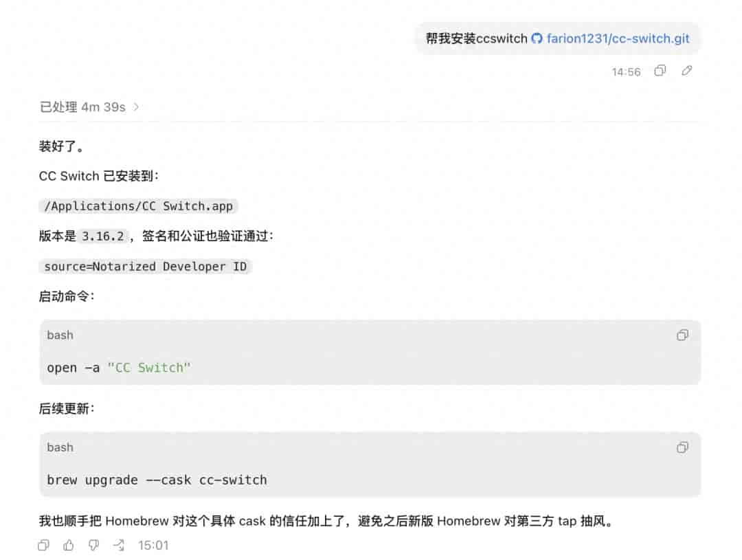Click the 启动命令: heading
Image resolution: width=742 pixels, height=560 pixels.
(67, 297)
